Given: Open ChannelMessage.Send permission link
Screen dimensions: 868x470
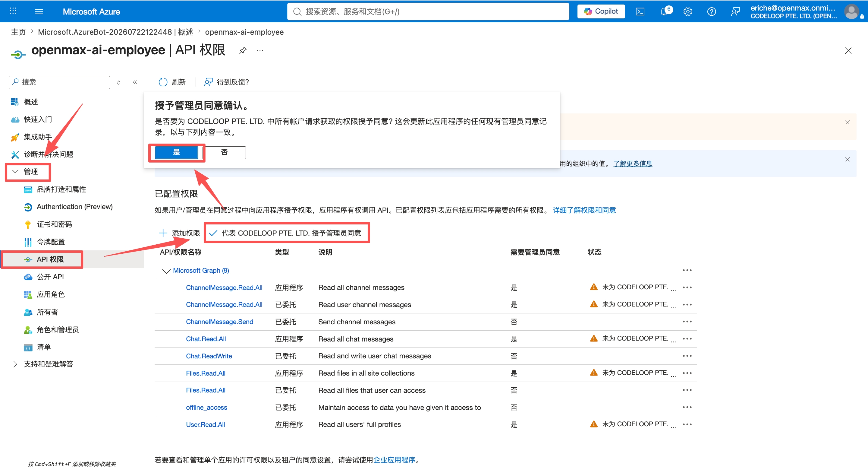Looking at the screenshot, I should tap(220, 322).
